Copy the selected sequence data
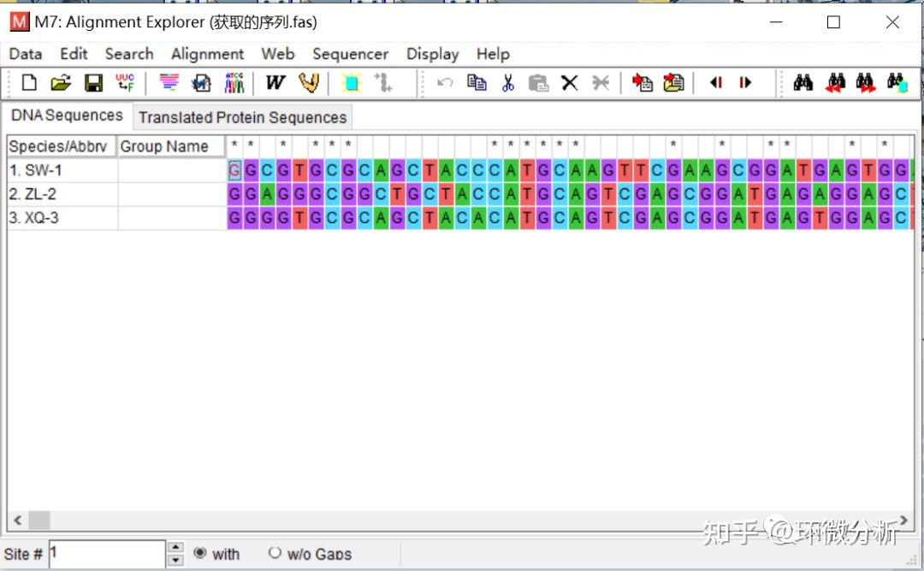 (x=477, y=82)
